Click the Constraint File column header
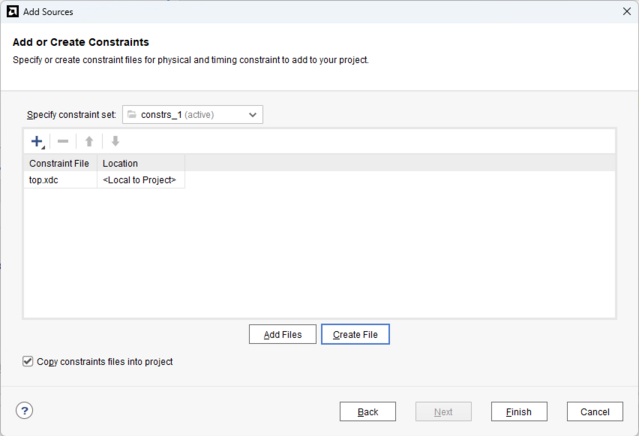Image resolution: width=639 pixels, height=436 pixels. pos(60,163)
